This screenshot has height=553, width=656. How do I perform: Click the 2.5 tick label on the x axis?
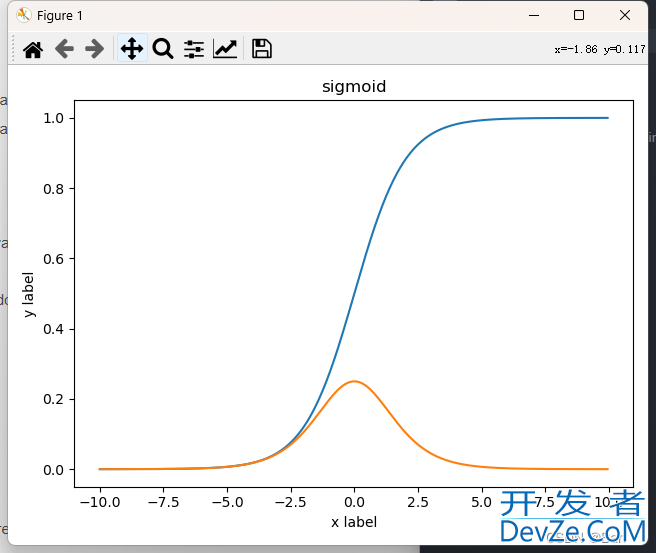[x=418, y=502]
